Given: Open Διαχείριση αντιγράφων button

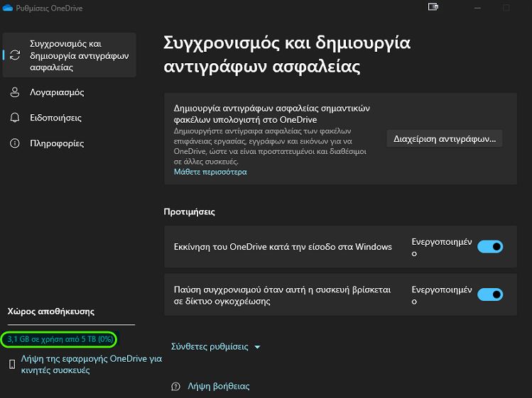Looking at the screenshot, I should click(445, 138).
